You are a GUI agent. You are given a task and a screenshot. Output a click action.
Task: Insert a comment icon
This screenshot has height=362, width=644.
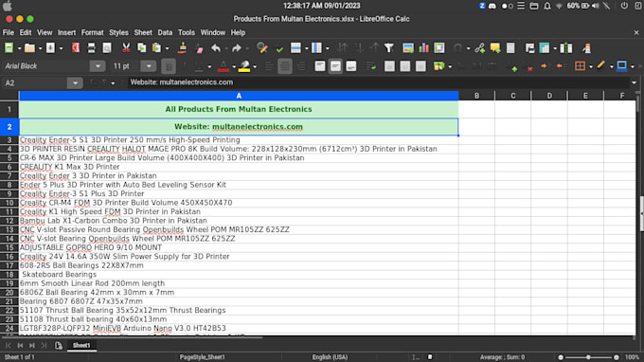point(495,48)
